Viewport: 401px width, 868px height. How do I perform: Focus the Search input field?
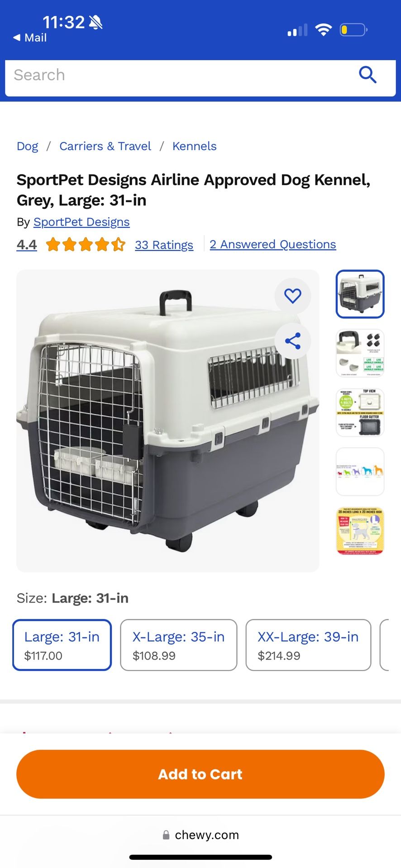tap(181, 75)
